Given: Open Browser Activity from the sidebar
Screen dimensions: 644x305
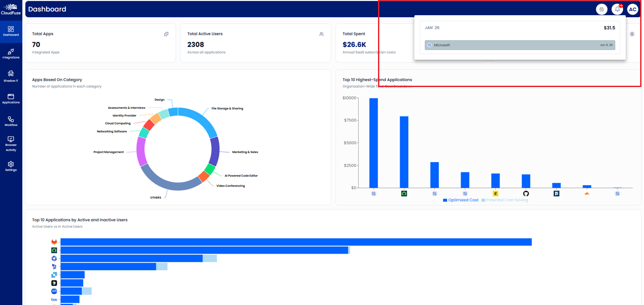Looking at the screenshot, I should [x=11, y=144].
